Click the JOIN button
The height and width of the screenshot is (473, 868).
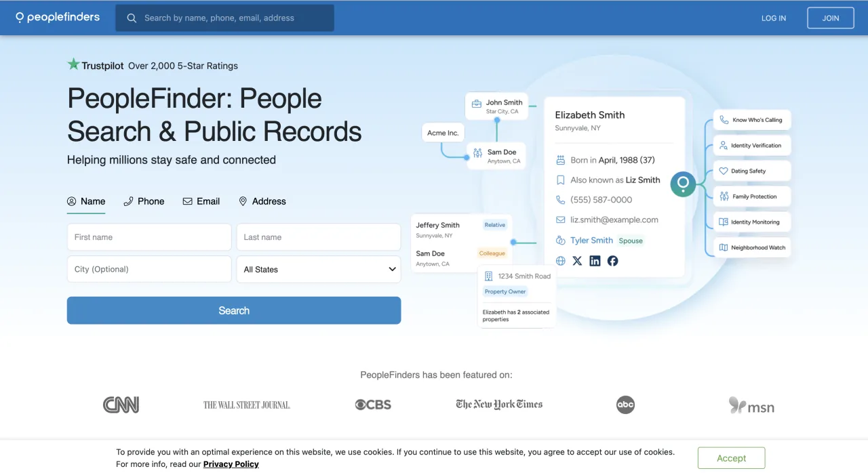point(831,18)
